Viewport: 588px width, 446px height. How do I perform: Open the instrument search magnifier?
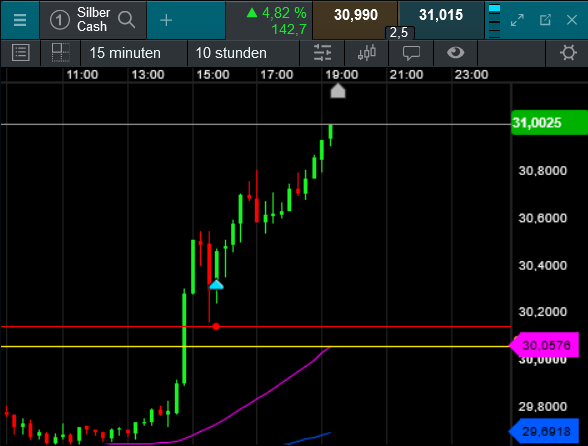127,20
